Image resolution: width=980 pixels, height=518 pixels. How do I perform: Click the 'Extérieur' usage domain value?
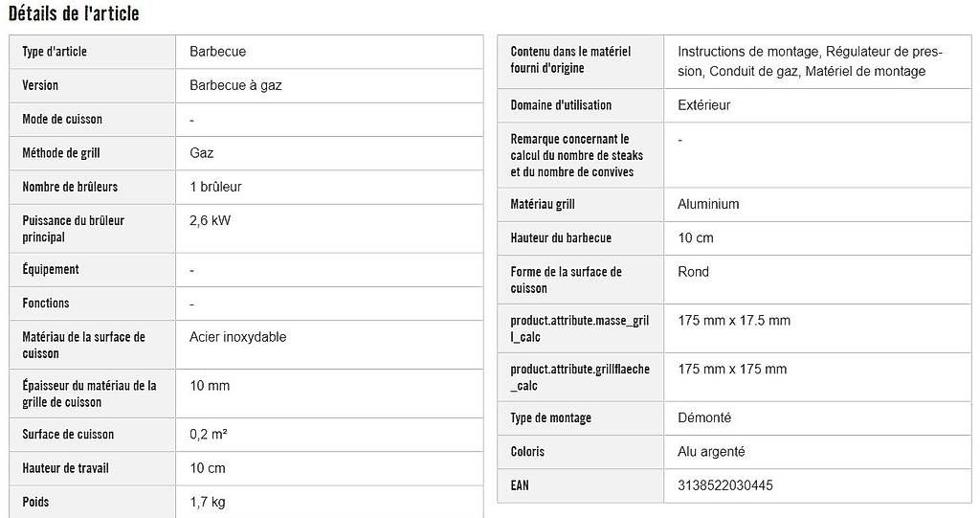703,105
